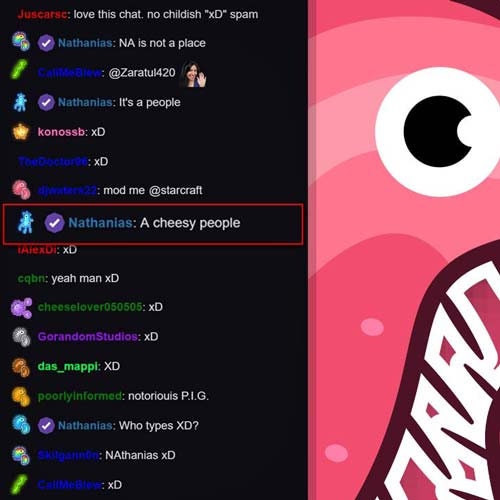Image resolution: width=500 pixels, height=500 pixels.
Task: Click the gray badge beside GorandomStudios
Action: click(22, 337)
